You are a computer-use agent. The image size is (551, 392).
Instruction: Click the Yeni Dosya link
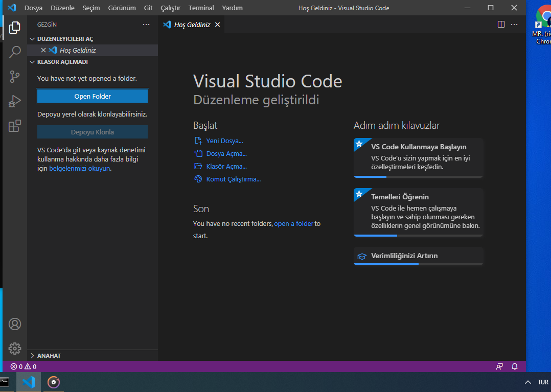pyautogui.click(x=224, y=141)
